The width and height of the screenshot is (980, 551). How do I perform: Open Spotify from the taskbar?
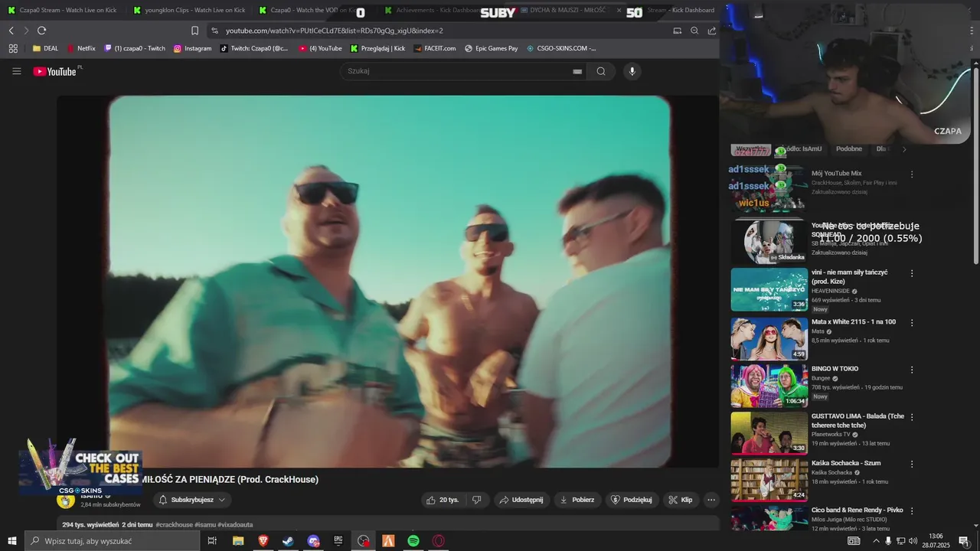413,541
